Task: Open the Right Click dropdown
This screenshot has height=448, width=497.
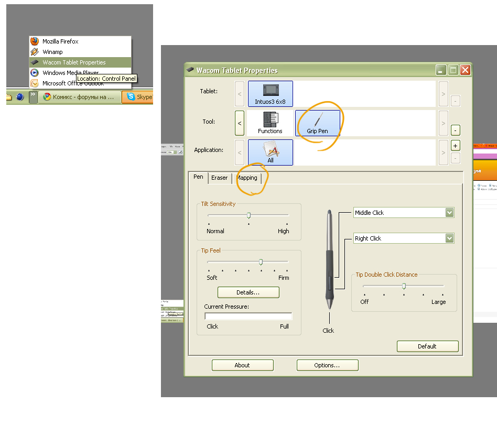Action: tap(449, 238)
